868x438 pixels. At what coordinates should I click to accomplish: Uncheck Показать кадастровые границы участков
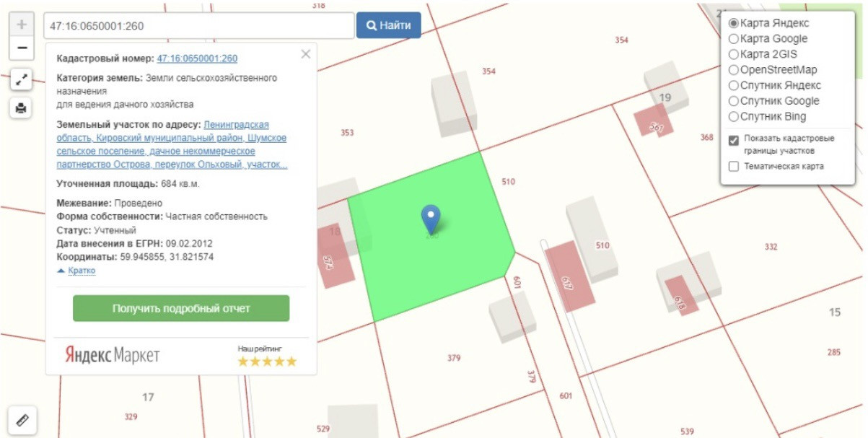click(734, 141)
